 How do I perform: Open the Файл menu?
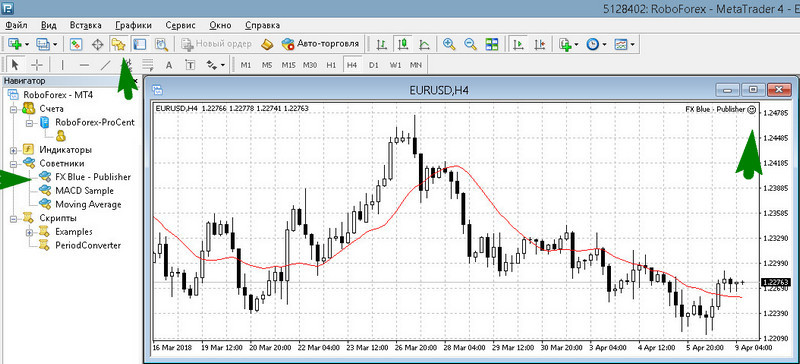(x=16, y=25)
